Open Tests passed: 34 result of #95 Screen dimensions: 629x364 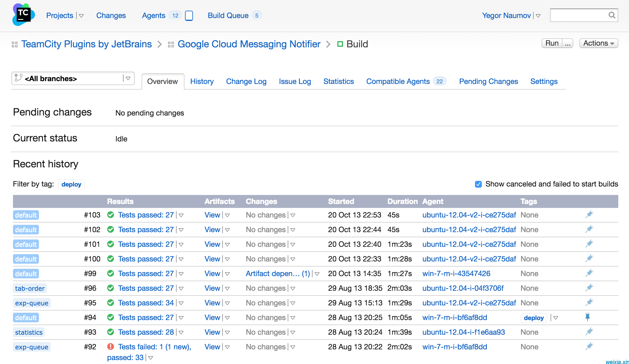146,303
